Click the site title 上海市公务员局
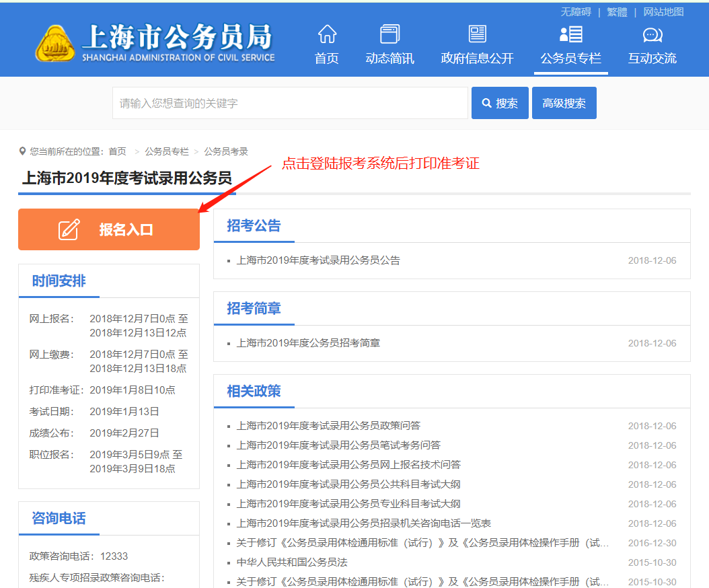This screenshot has height=588, width=709. 178,36
